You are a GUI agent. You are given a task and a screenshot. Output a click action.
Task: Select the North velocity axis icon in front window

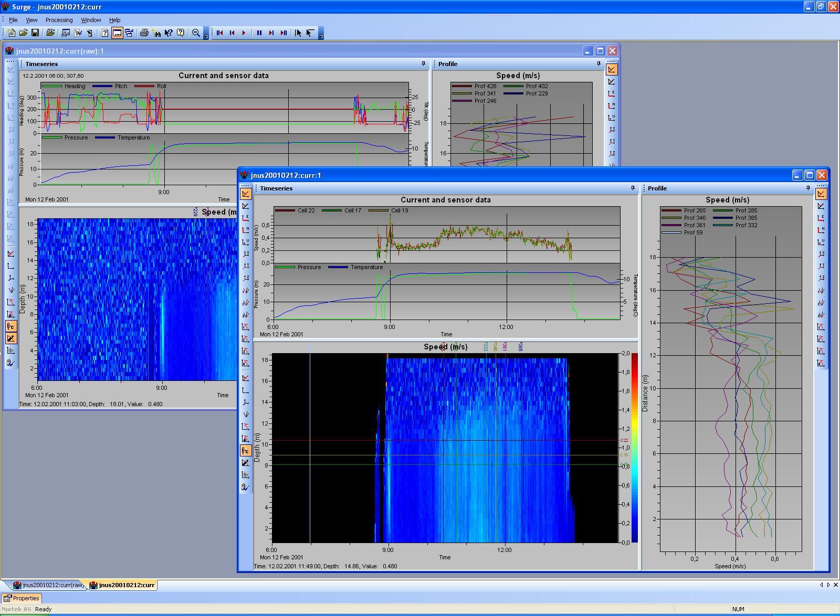coord(245,230)
